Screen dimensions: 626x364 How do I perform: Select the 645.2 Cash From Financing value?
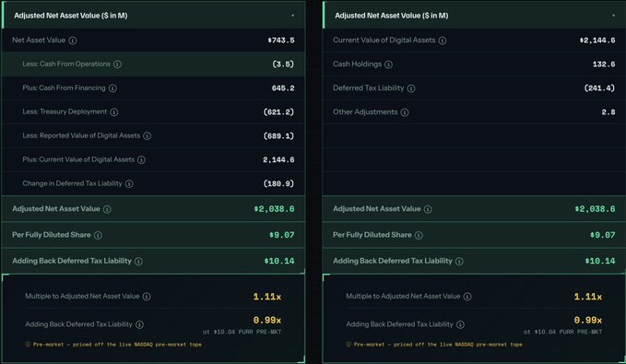283,88
